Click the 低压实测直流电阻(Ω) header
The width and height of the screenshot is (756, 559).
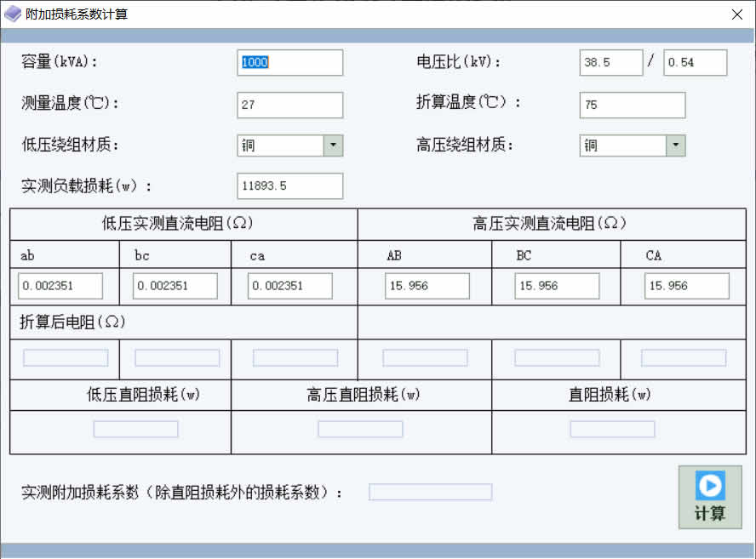tap(177, 223)
